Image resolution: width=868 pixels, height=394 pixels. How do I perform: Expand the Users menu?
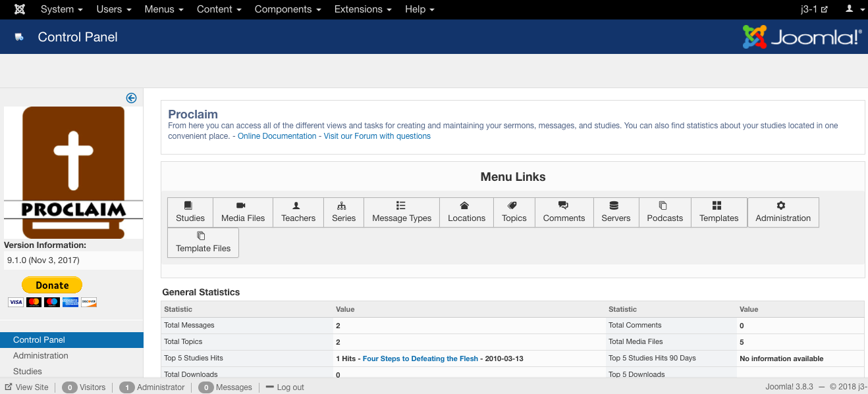tap(114, 9)
